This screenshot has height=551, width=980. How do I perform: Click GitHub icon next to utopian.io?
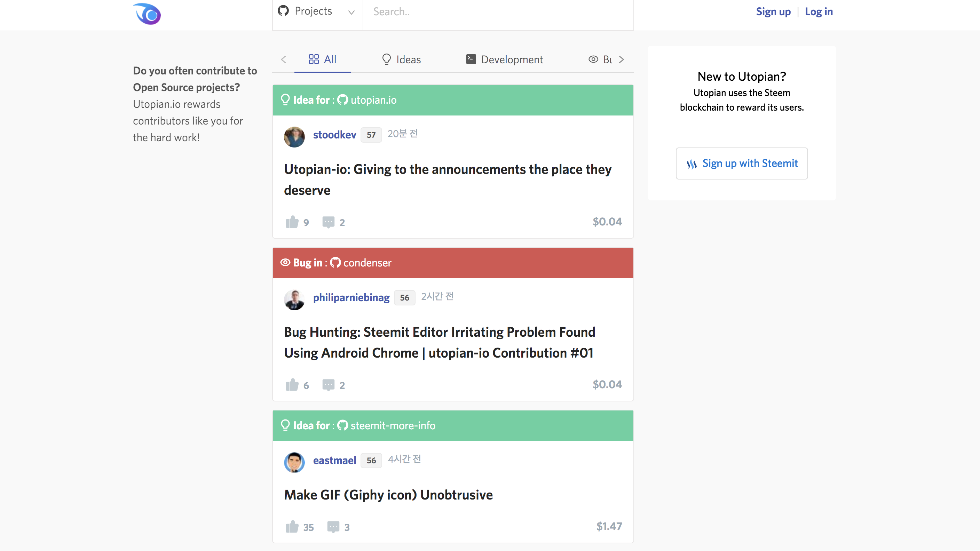tap(343, 99)
